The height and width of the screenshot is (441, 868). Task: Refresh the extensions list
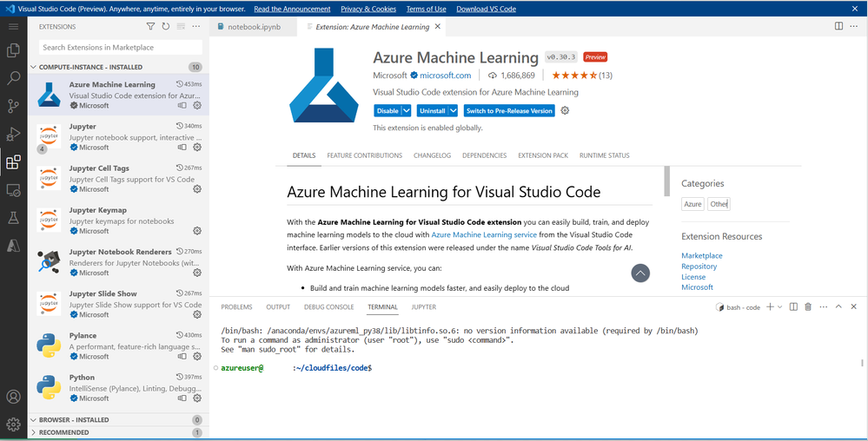point(165,27)
